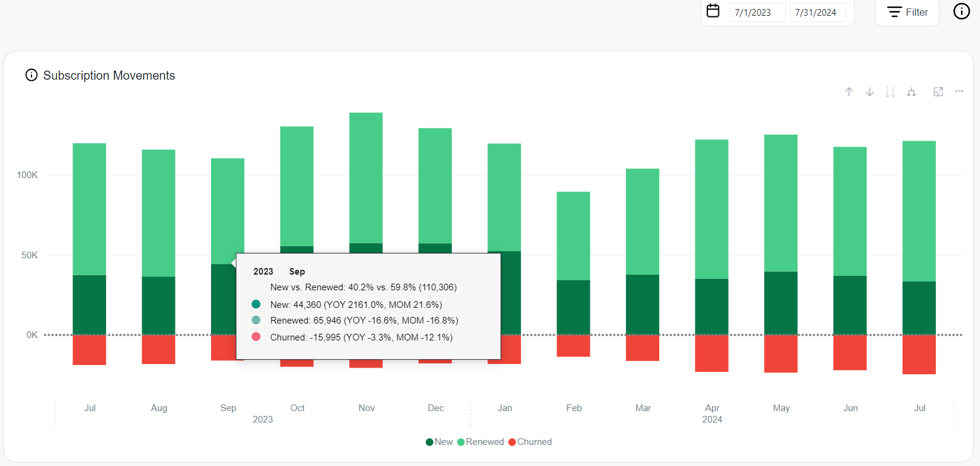
Task: Open the calendar date picker icon
Action: 713,11
